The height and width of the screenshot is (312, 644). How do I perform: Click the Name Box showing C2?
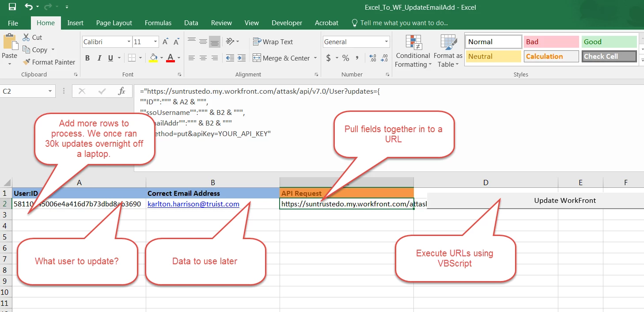[27, 91]
